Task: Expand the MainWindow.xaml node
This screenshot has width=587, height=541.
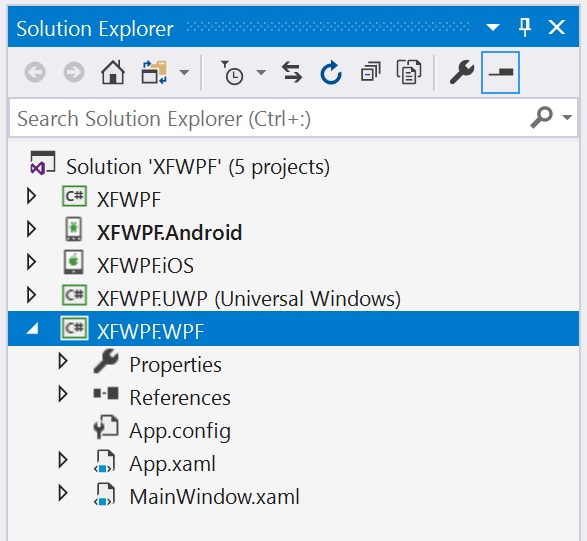Action: click(63, 493)
